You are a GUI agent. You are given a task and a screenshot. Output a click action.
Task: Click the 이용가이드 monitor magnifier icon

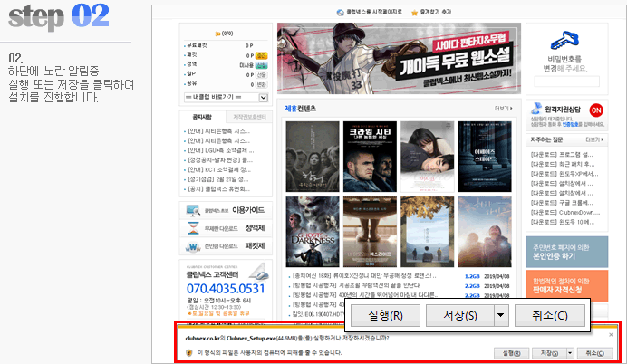(193, 210)
